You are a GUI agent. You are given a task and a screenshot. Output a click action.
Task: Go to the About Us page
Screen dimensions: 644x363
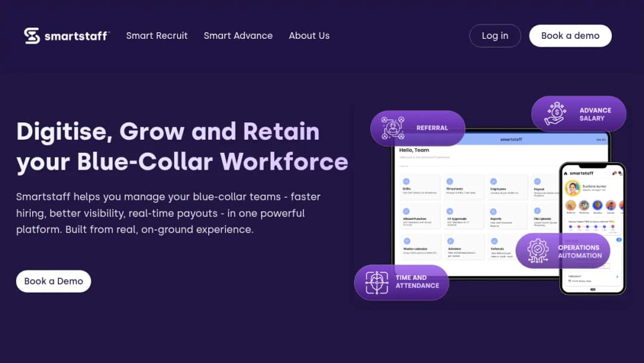point(309,36)
